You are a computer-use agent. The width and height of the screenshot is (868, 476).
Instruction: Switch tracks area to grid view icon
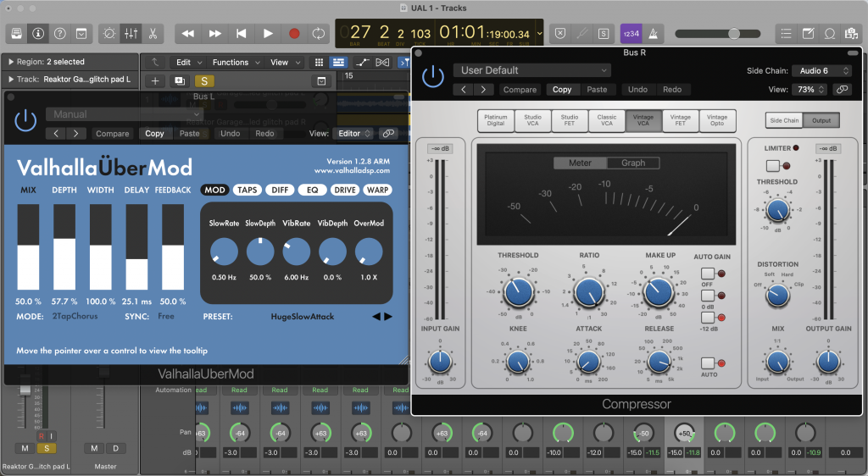coord(319,63)
